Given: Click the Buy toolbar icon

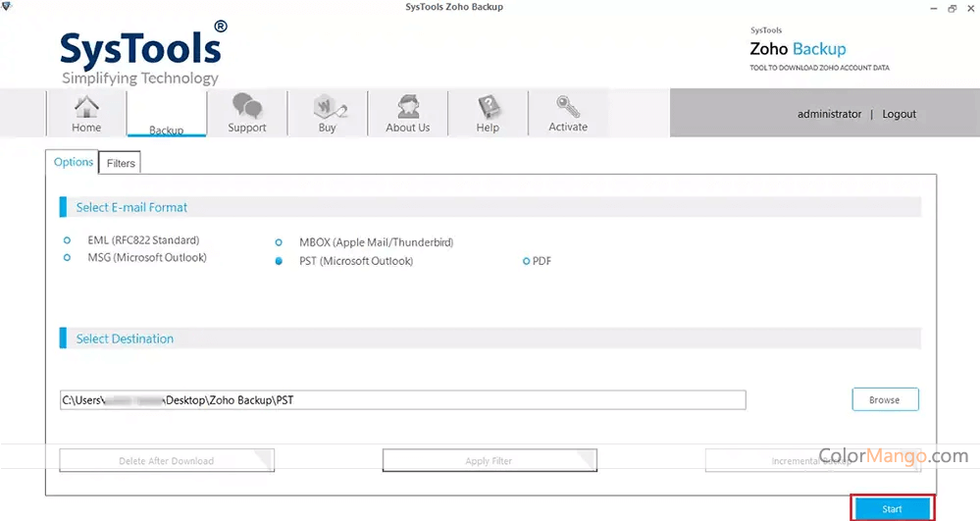Looking at the screenshot, I should point(327,114).
